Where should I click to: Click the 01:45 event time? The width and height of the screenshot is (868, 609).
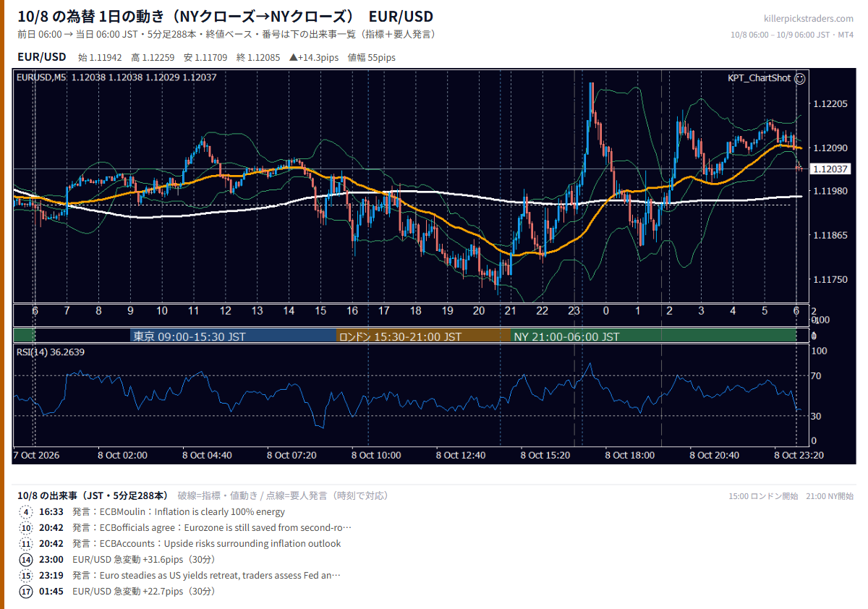(x=51, y=592)
